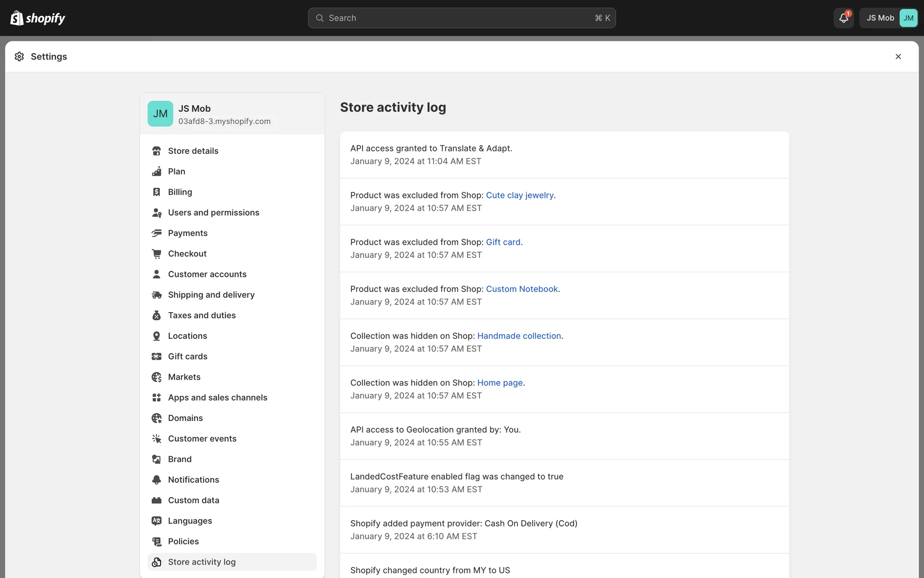924x578 pixels.
Task: Click the Languages translate icon
Action: tap(156, 521)
